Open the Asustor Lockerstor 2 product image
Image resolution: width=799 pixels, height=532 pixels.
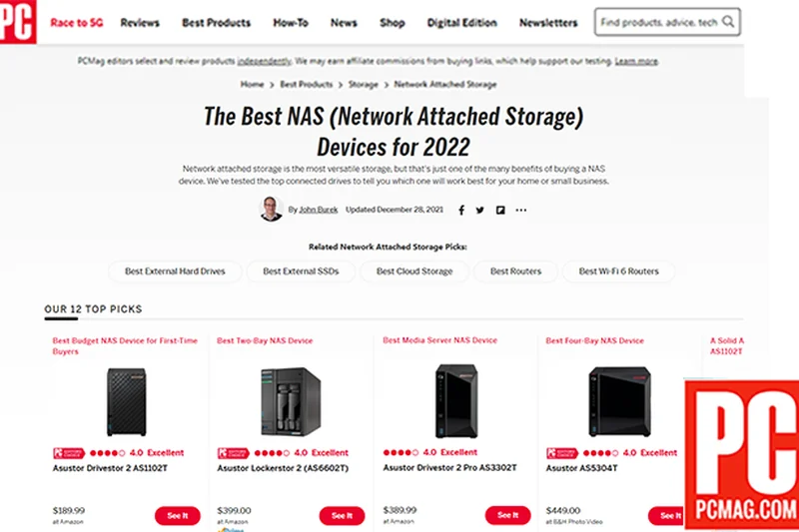(x=291, y=401)
